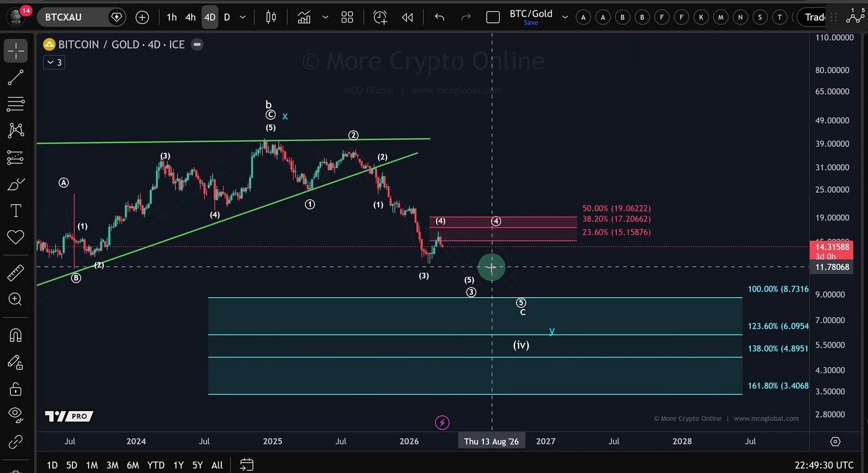
Task: Undo the last chart action
Action: (x=439, y=17)
